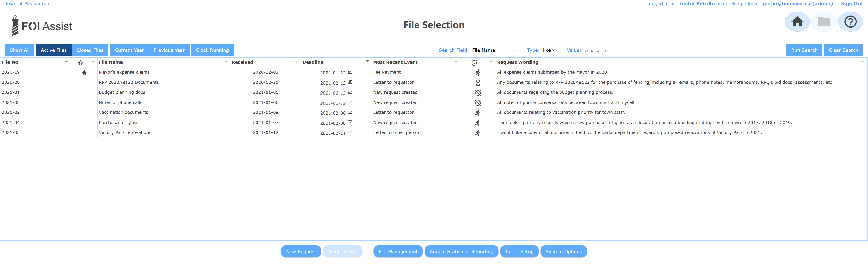Toggle the Clock Running filter
The width and height of the screenshot is (868, 267).
[212, 50]
